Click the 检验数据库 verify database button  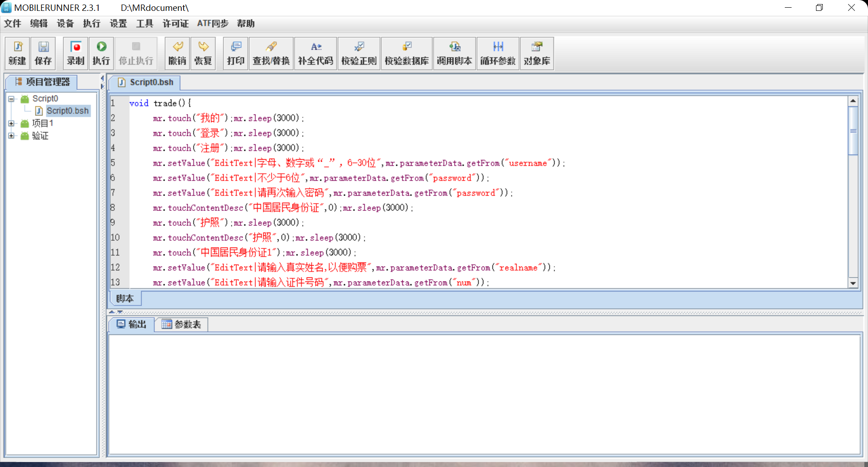click(406, 53)
